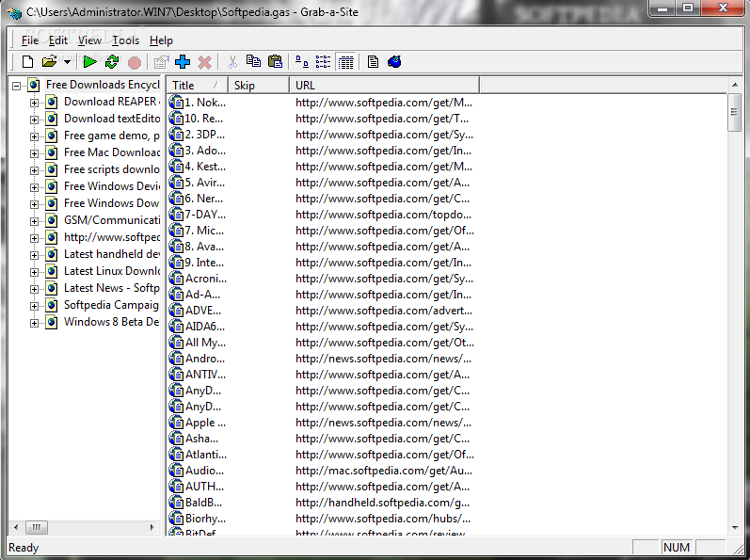Expand the Latest News - Softpedia node

[x=34, y=289]
